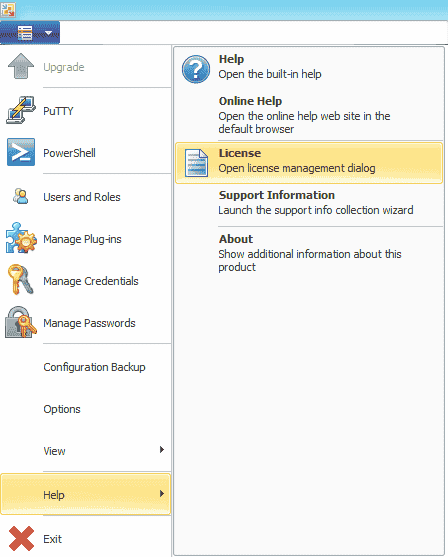This screenshot has width=448, height=557.
Task: Launch the Support Information wizard
Action: (309, 202)
